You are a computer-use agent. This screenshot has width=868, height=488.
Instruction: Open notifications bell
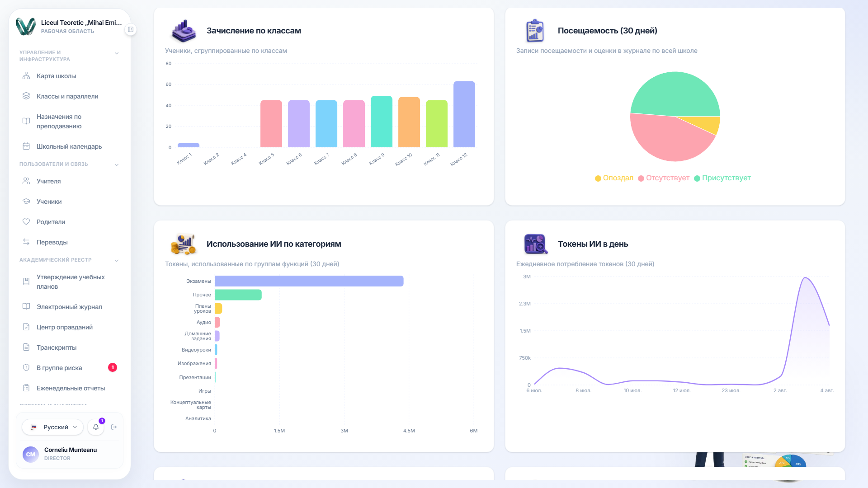click(96, 427)
